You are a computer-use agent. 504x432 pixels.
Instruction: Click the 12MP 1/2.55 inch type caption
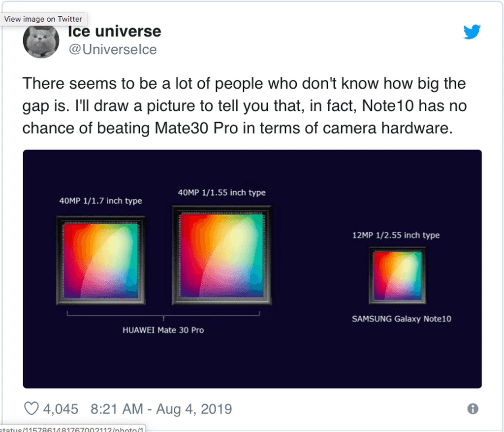pyautogui.click(x=396, y=235)
